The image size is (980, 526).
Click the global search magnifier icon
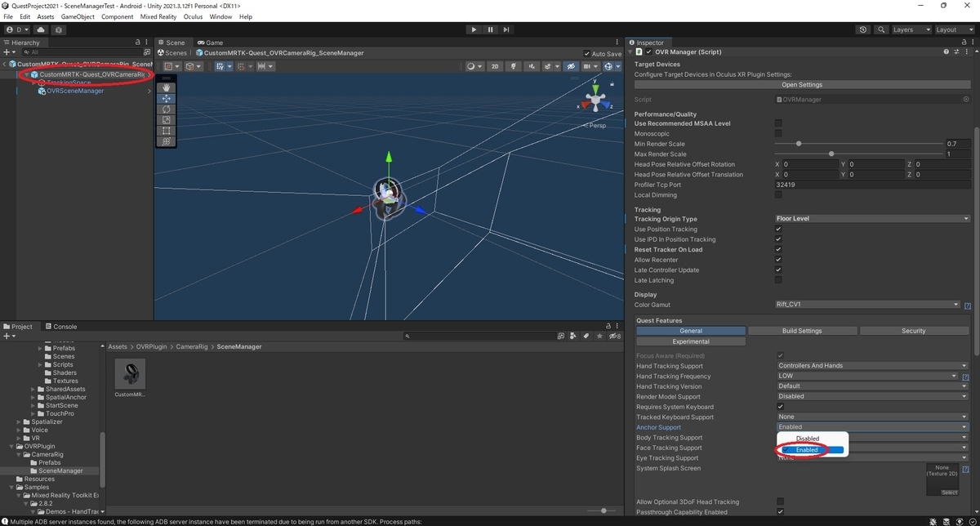(880, 29)
